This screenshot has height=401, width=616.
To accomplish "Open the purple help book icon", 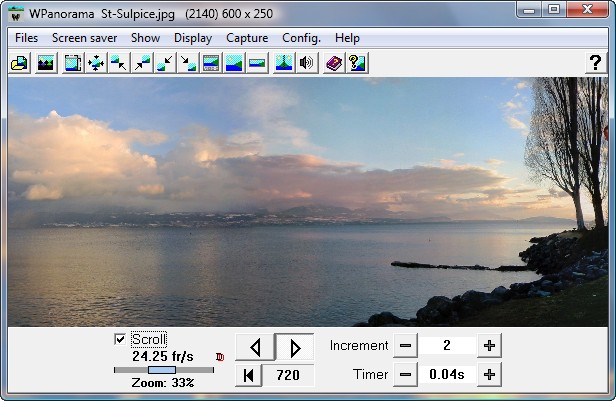I will (x=334, y=63).
